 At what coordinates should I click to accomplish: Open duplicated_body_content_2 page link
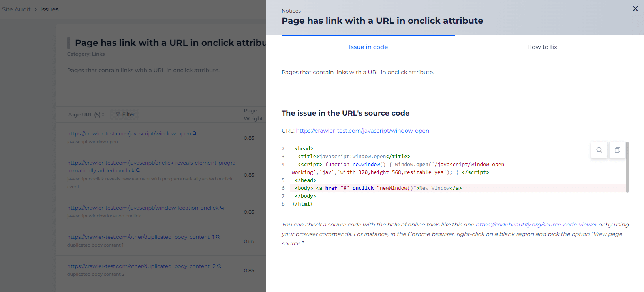pyautogui.click(x=141, y=266)
